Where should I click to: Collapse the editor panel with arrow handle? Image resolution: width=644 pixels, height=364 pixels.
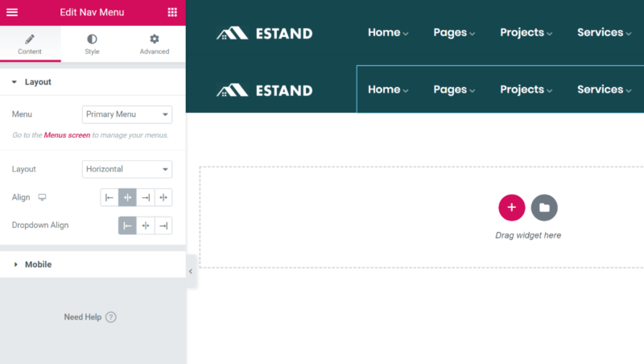(191, 271)
